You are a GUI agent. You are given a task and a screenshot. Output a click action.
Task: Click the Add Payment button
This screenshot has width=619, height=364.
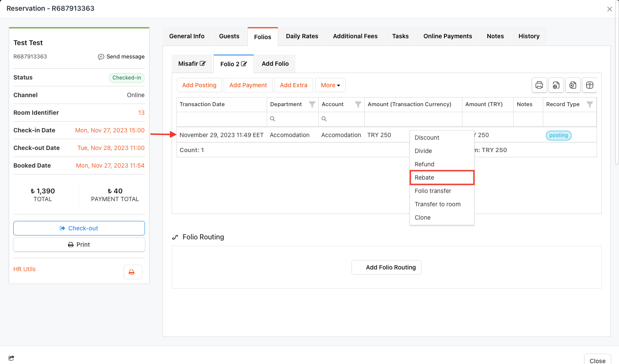248,85
